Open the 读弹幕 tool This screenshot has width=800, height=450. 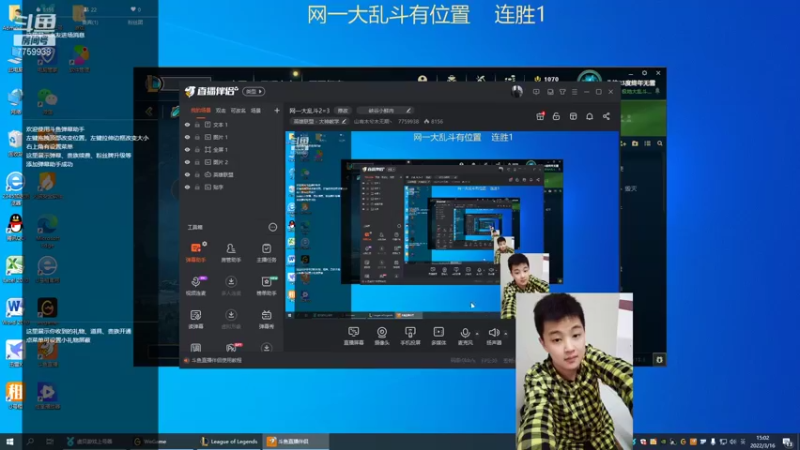(x=195, y=319)
